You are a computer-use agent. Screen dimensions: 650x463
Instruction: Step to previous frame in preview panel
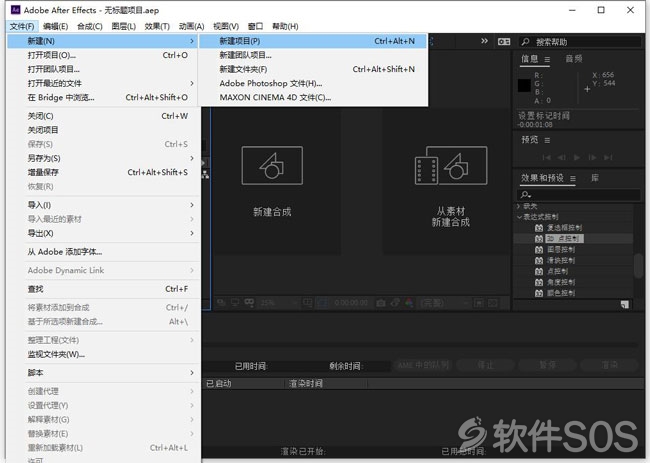tap(562, 157)
